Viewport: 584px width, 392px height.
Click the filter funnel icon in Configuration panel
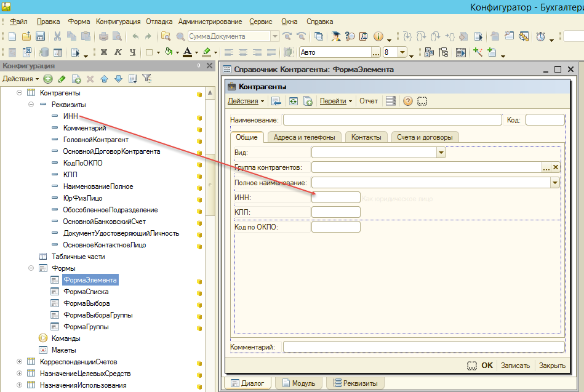(146, 79)
